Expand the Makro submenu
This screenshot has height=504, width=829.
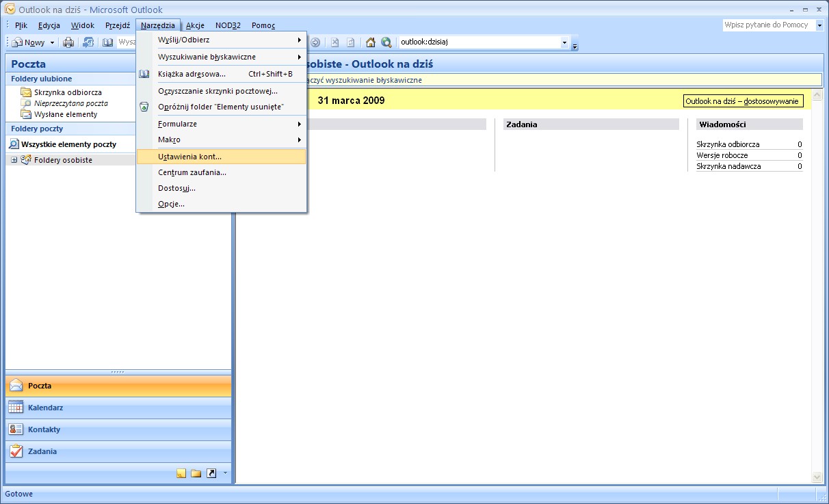(222, 140)
